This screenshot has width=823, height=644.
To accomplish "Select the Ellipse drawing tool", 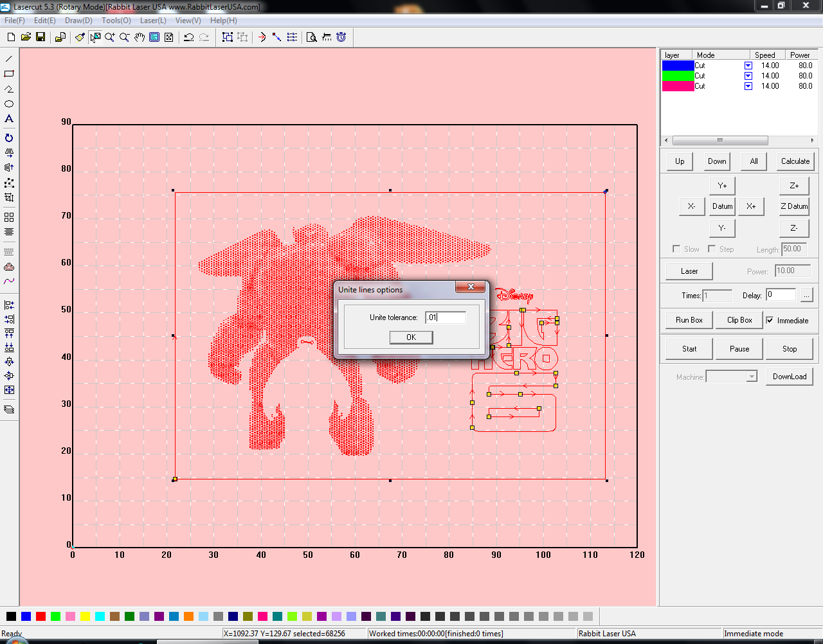I will [x=9, y=103].
